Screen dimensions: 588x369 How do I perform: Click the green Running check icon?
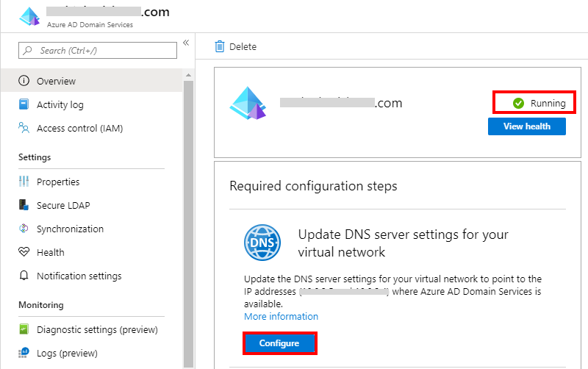[x=518, y=103]
